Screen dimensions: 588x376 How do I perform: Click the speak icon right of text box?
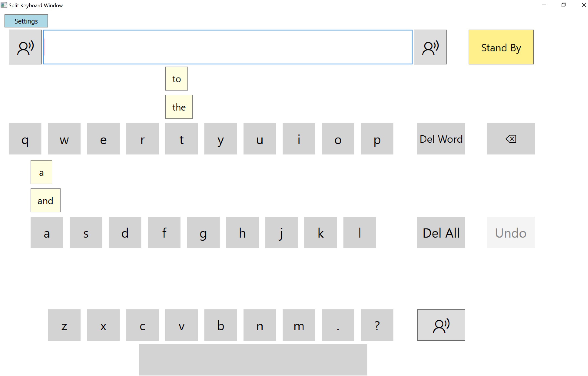(x=430, y=47)
